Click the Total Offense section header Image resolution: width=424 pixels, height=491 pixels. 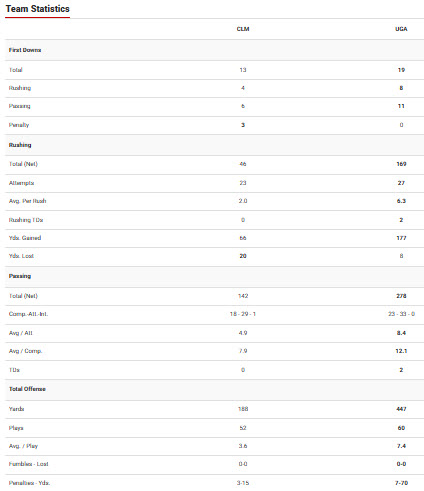27,389
